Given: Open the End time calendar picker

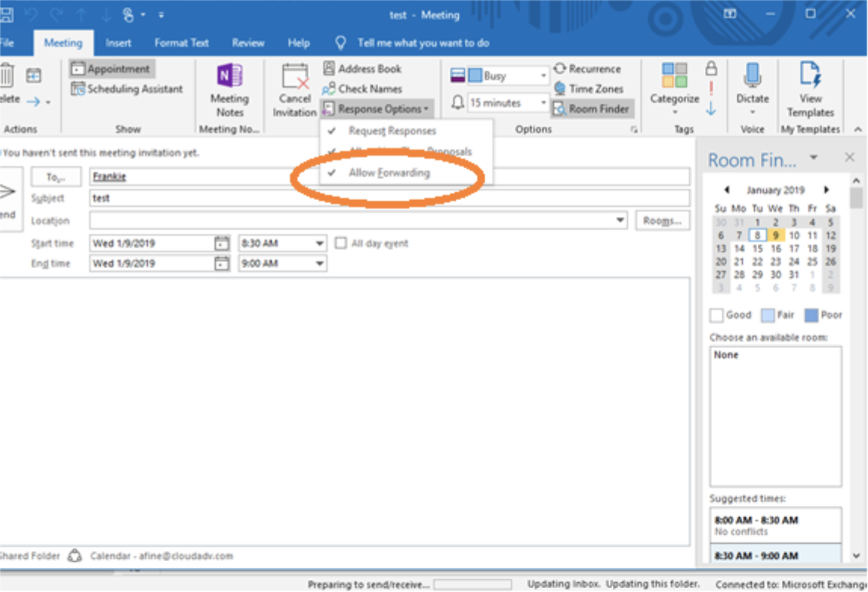Looking at the screenshot, I should click(x=221, y=264).
